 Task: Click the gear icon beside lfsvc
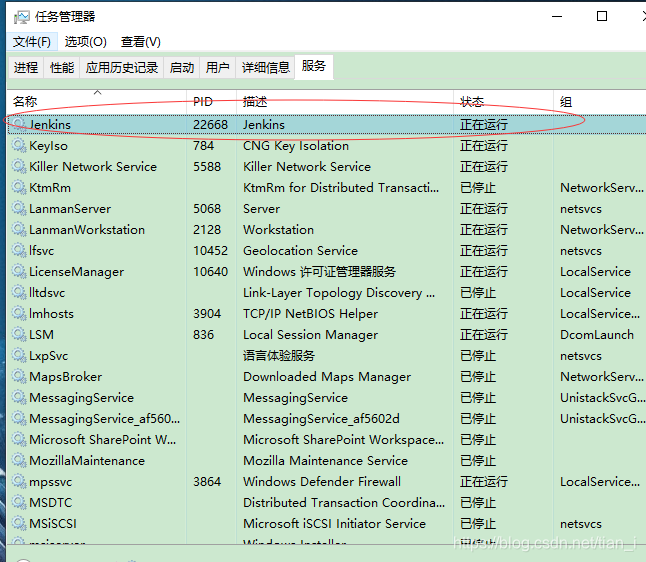[19, 250]
